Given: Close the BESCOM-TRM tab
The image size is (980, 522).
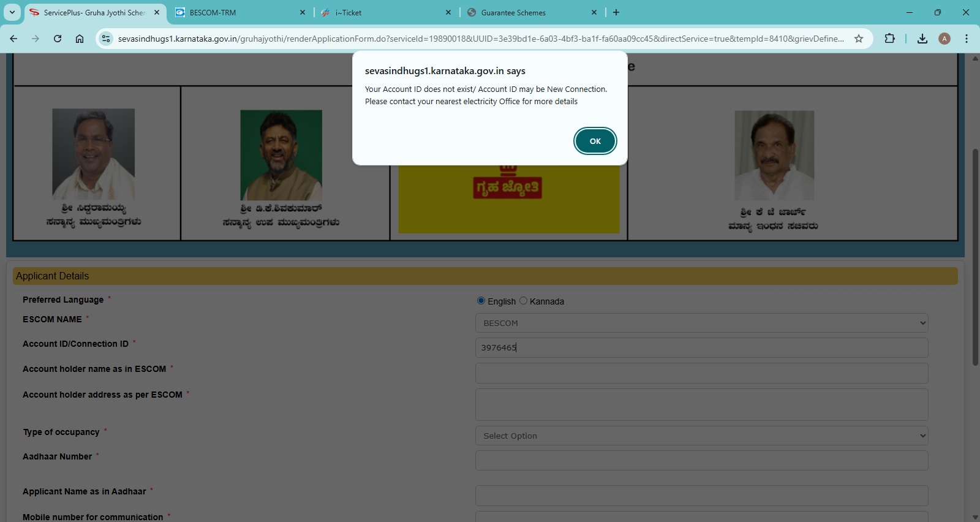Looking at the screenshot, I should click(x=303, y=12).
